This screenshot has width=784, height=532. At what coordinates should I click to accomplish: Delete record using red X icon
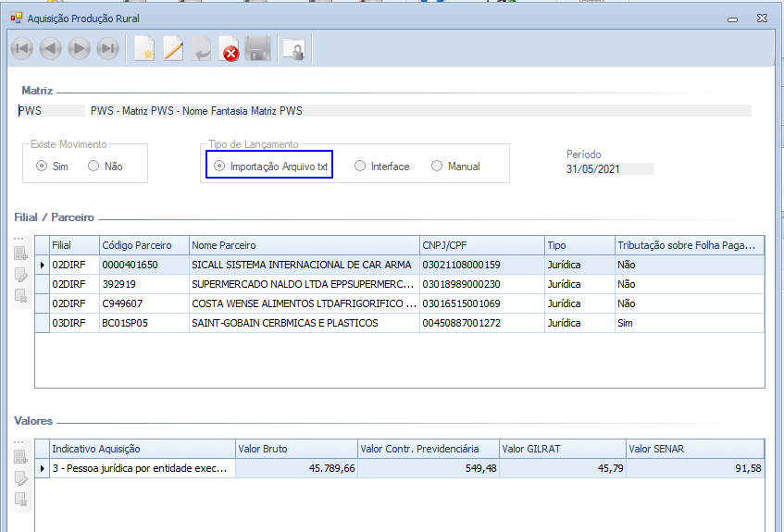point(230,49)
